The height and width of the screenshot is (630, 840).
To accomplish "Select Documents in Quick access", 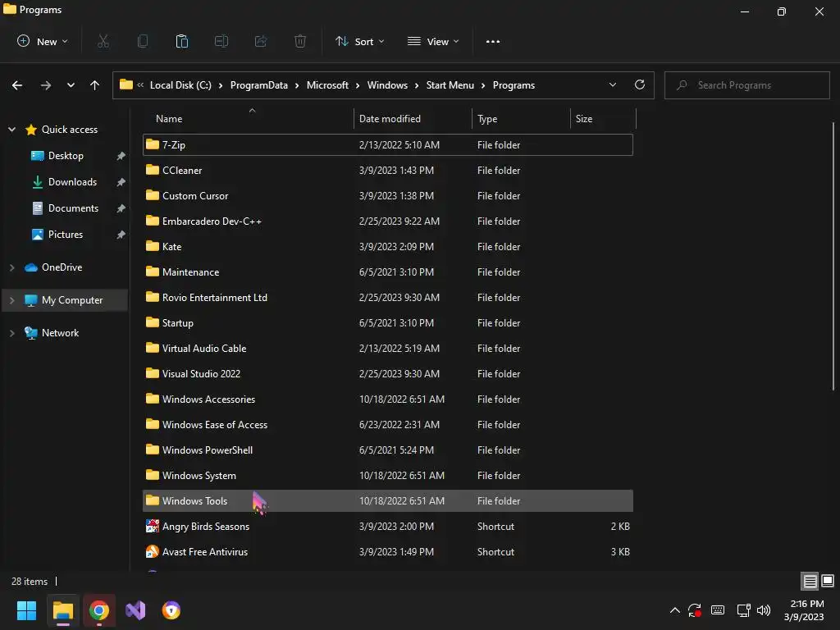I will [x=73, y=208].
